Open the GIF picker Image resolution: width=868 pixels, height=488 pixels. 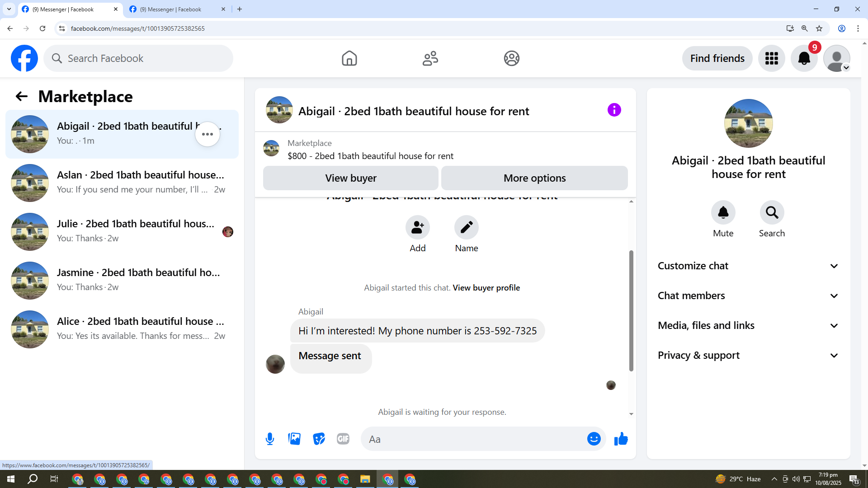(x=343, y=439)
